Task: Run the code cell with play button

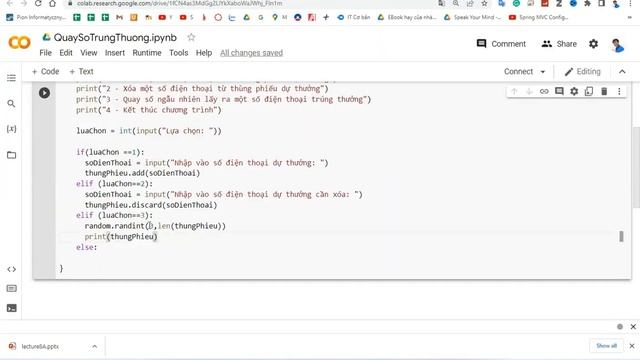Action: 44,93
